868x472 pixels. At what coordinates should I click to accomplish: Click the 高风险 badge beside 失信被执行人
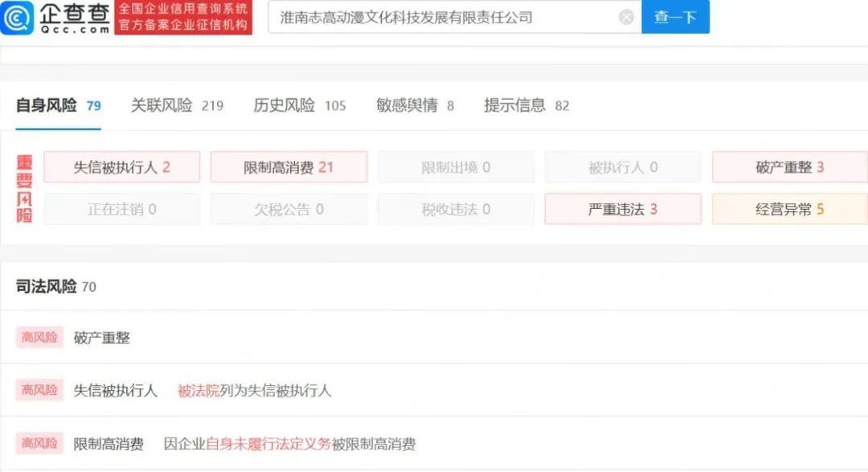39,390
